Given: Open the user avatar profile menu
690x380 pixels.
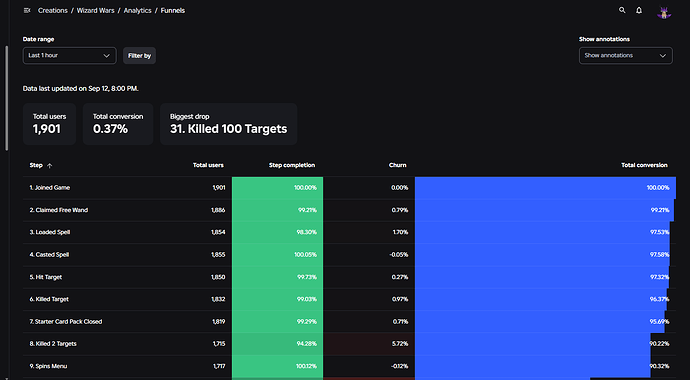Looking at the screenshot, I should [x=664, y=11].
